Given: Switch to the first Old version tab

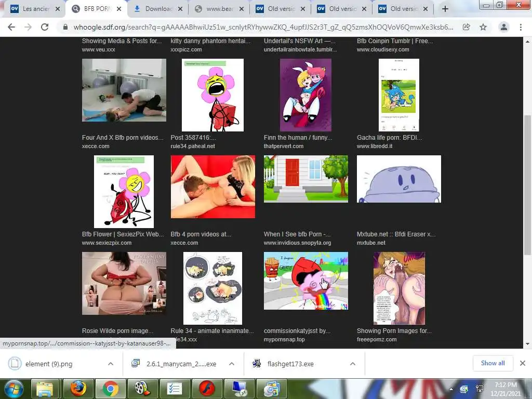Looking at the screenshot, I should [281, 9].
